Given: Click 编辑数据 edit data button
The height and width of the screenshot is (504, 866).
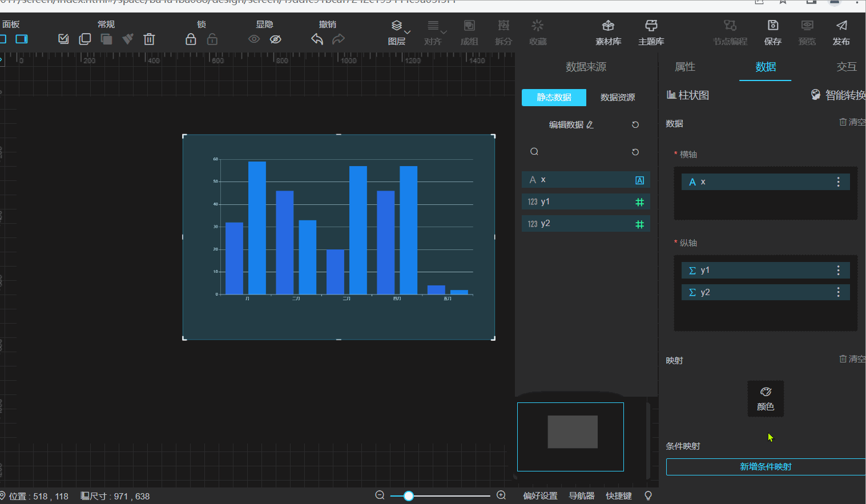Looking at the screenshot, I should [x=571, y=125].
